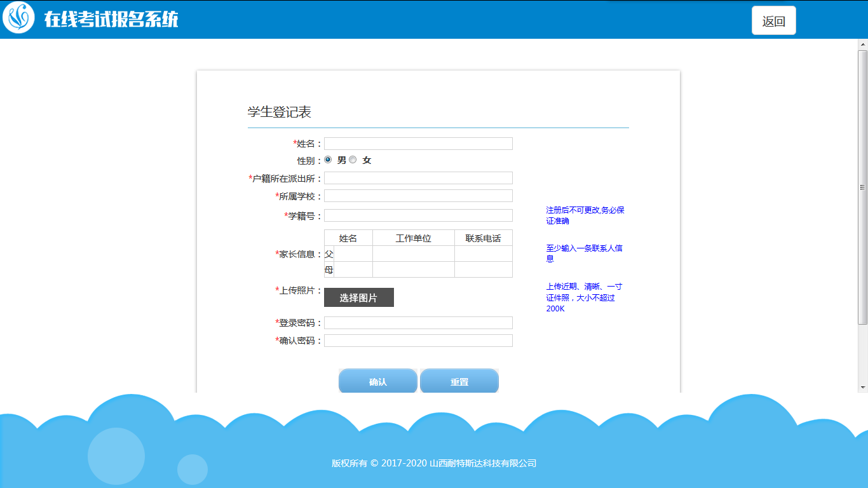The width and height of the screenshot is (868, 488).
Task: Click father's 联系电话 cell in parent table
Action: (x=483, y=254)
